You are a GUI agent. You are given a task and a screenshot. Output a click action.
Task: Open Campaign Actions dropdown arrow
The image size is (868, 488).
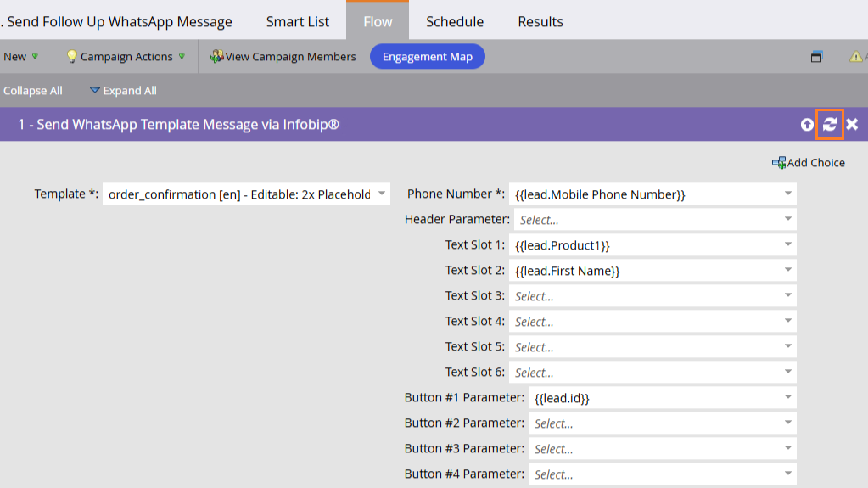click(x=182, y=57)
